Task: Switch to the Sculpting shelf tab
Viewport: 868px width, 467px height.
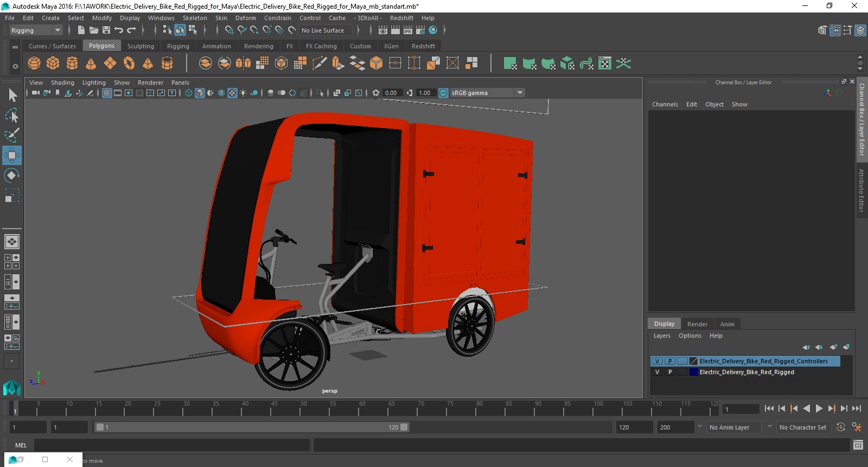Action: (x=141, y=46)
